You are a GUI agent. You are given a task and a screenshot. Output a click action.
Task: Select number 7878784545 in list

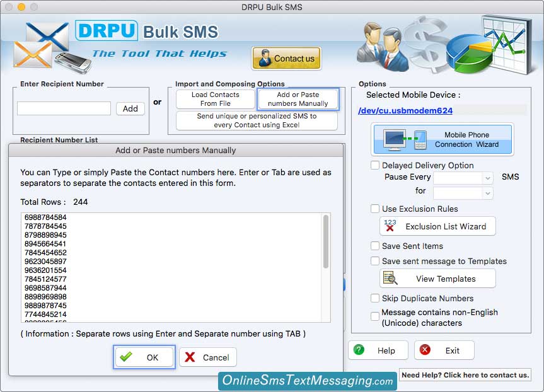click(x=45, y=226)
